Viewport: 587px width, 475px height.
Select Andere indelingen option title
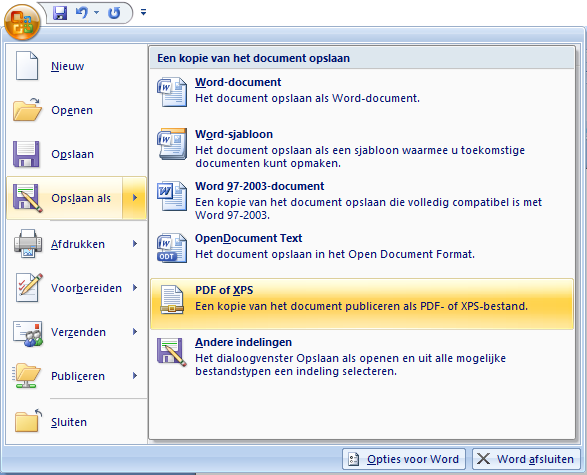[x=243, y=342]
